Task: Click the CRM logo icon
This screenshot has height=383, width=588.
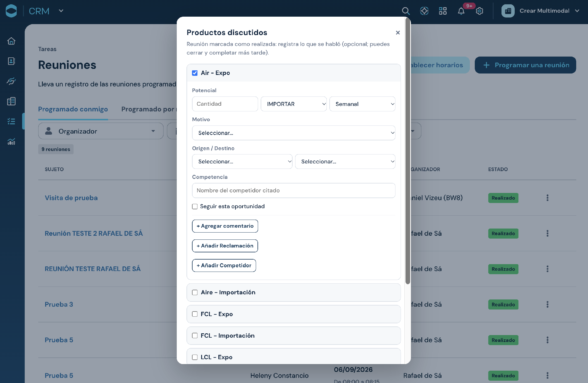Action: 11,11
